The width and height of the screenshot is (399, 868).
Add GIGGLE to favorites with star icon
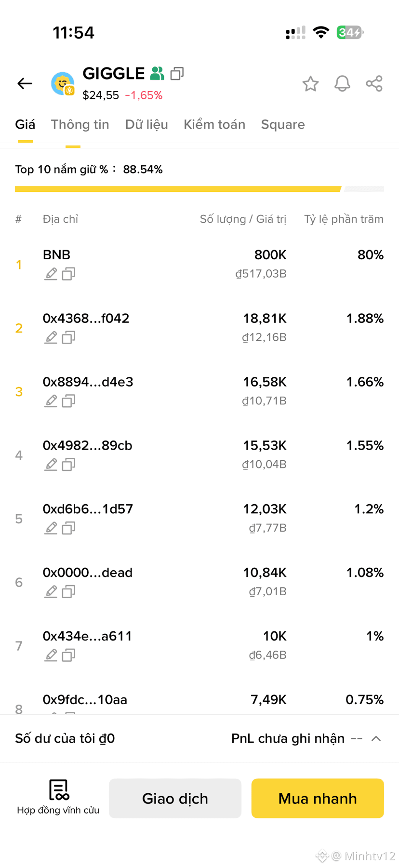pos(310,83)
